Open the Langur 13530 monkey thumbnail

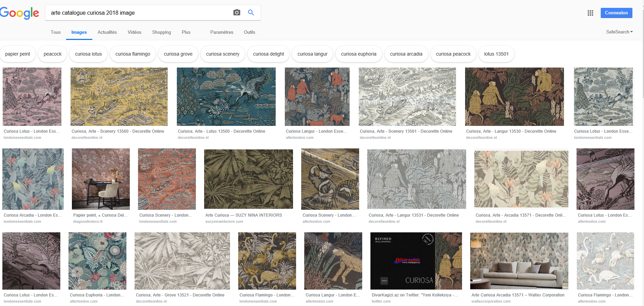pyautogui.click(x=515, y=97)
